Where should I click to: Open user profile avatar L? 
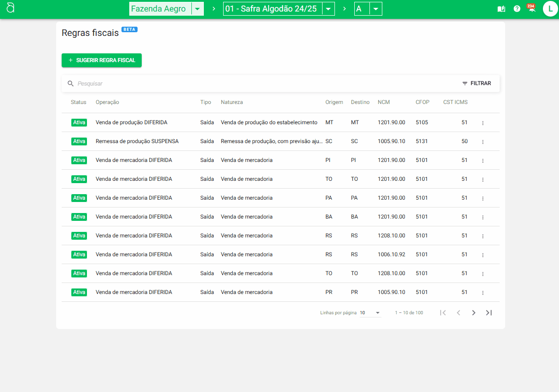click(550, 9)
